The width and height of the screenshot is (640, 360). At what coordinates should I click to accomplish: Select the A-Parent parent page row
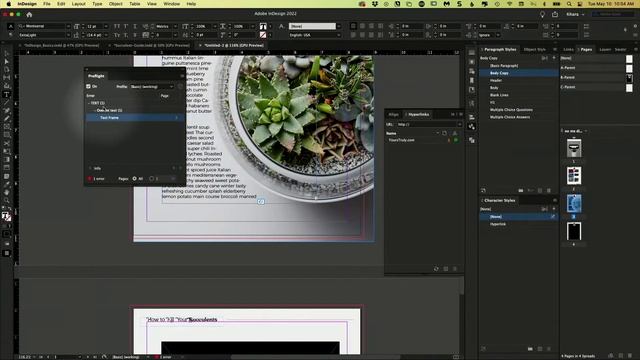tap(596, 68)
